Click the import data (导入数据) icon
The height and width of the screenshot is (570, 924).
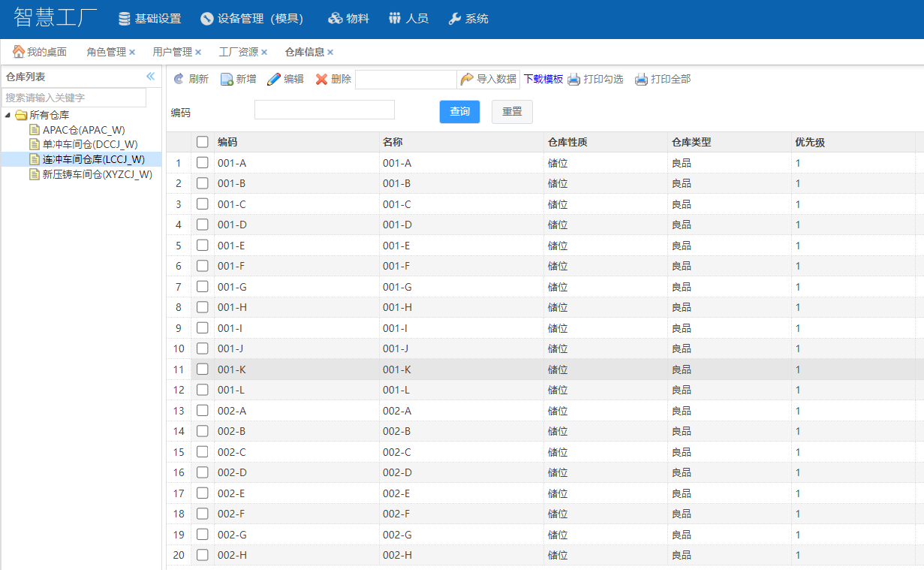click(467, 79)
